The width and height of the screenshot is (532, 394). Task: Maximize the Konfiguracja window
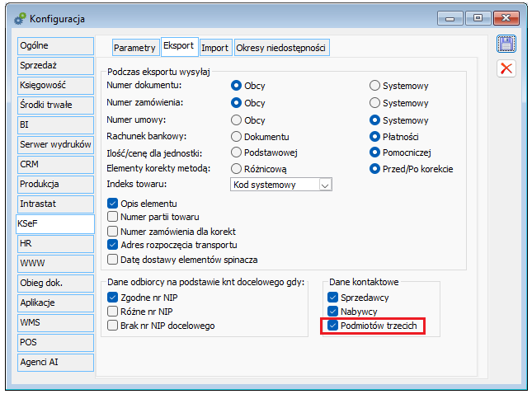478,18
